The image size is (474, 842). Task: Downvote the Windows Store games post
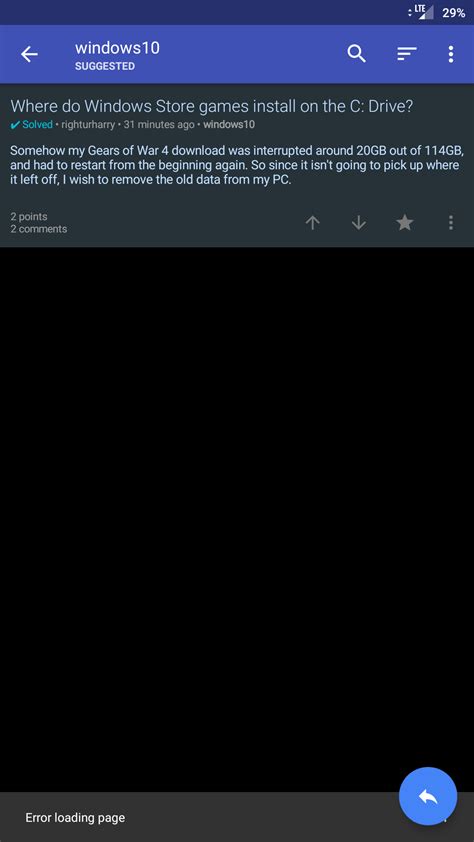click(359, 222)
